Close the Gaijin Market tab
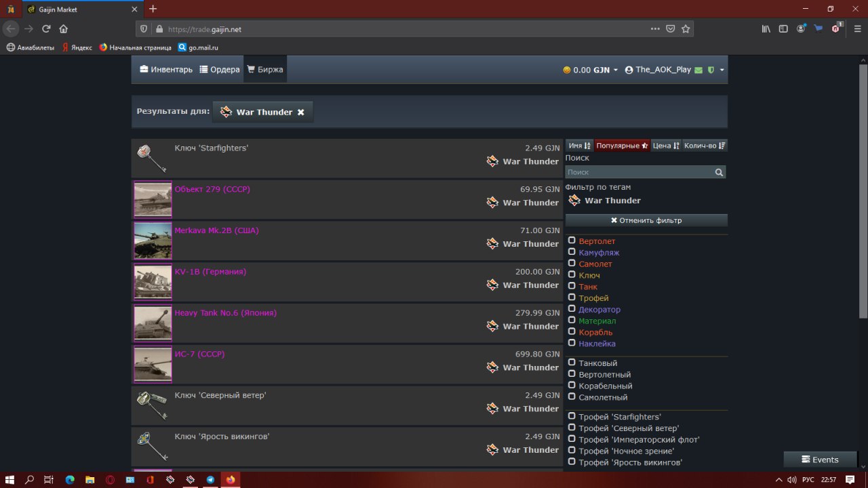Viewport: 868px width, 488px height. click(134, 9)
